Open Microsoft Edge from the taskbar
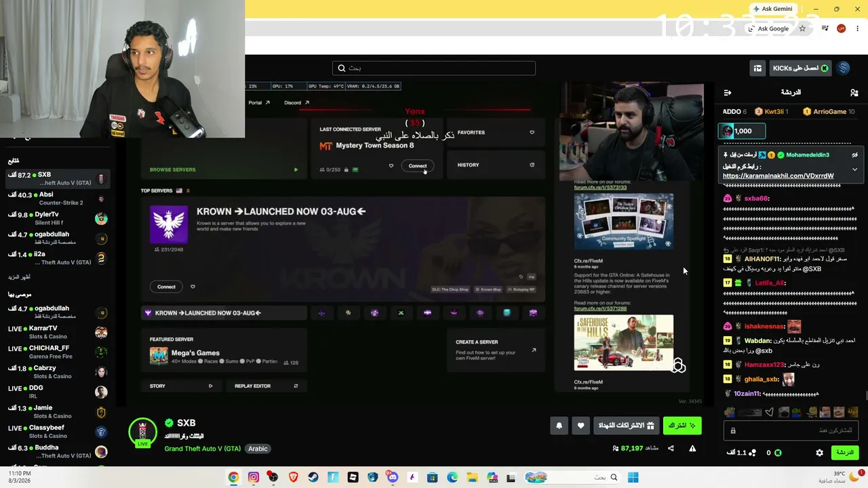868x488 pixels. tap(452, 477)
